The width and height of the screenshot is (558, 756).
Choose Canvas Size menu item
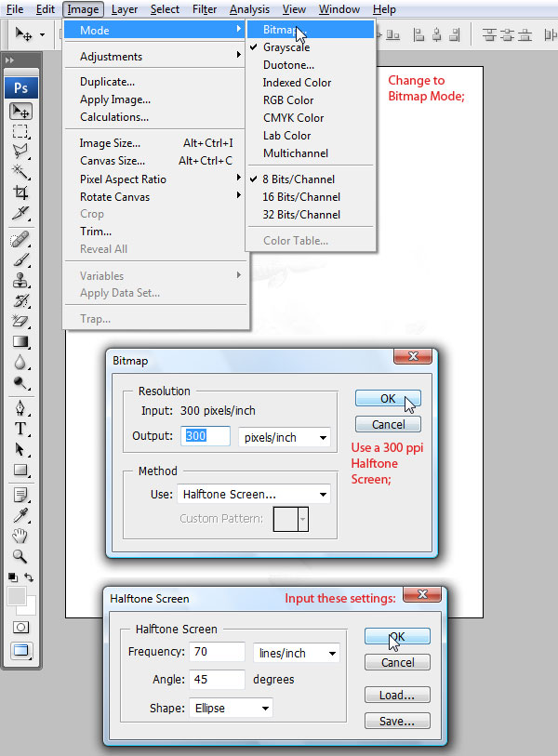pyautogui.click(x=154, y=161)
